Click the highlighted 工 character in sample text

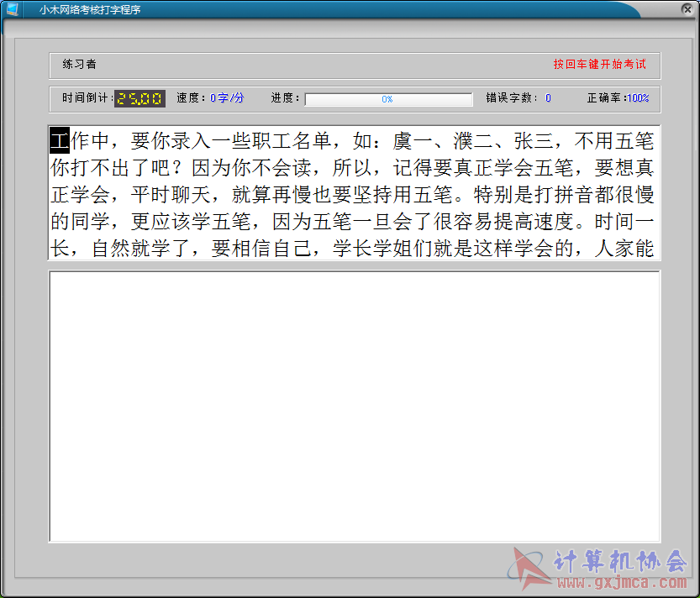click(60, 140)
